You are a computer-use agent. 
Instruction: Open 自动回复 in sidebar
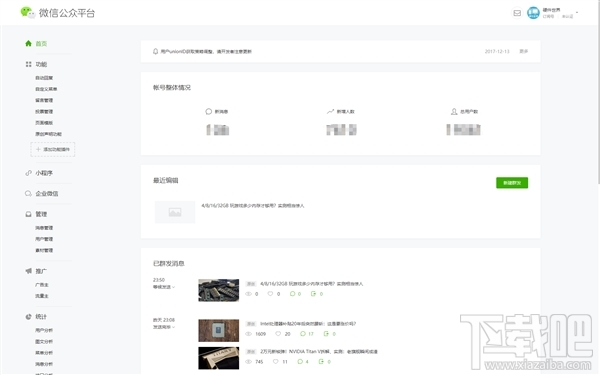(x=44, y=78)
